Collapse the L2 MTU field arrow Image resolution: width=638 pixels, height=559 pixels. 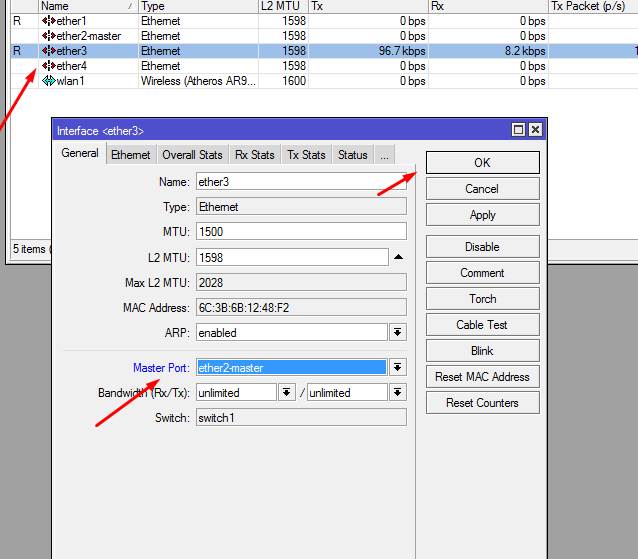(x=398, y=257)
